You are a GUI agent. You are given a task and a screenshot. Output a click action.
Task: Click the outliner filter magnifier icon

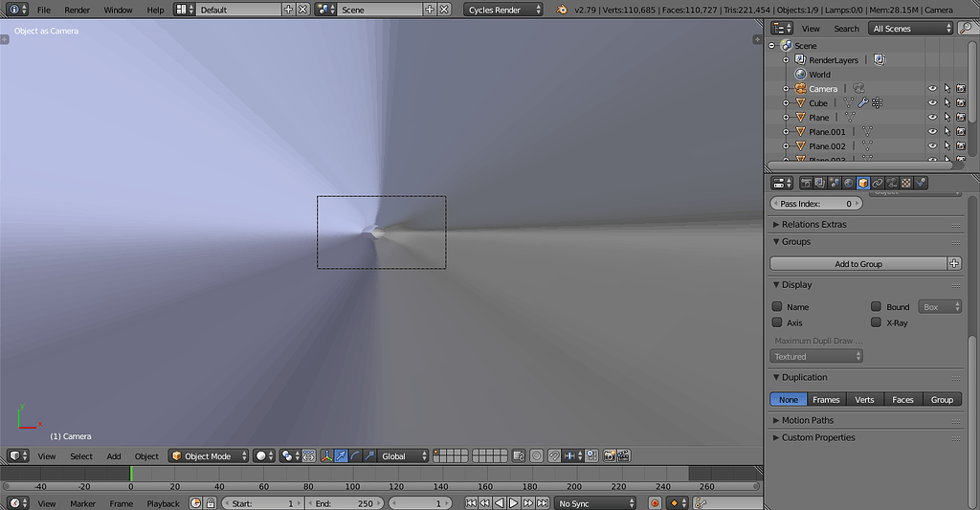tap(966, 28)
